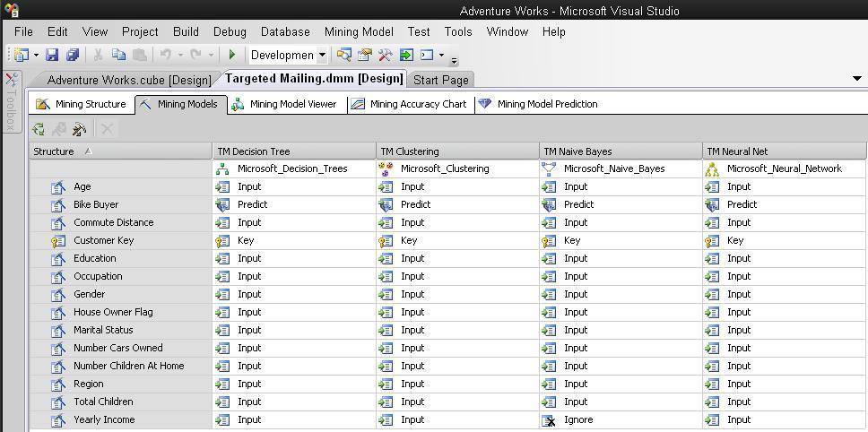Click the Save floppy disk icon
Screen dimensions: 868x432
pyautogui.click(x=52, y=55)
